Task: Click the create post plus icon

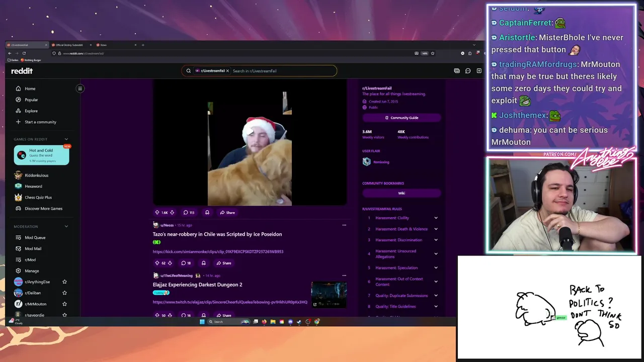Action: click(x=479, y=71)
